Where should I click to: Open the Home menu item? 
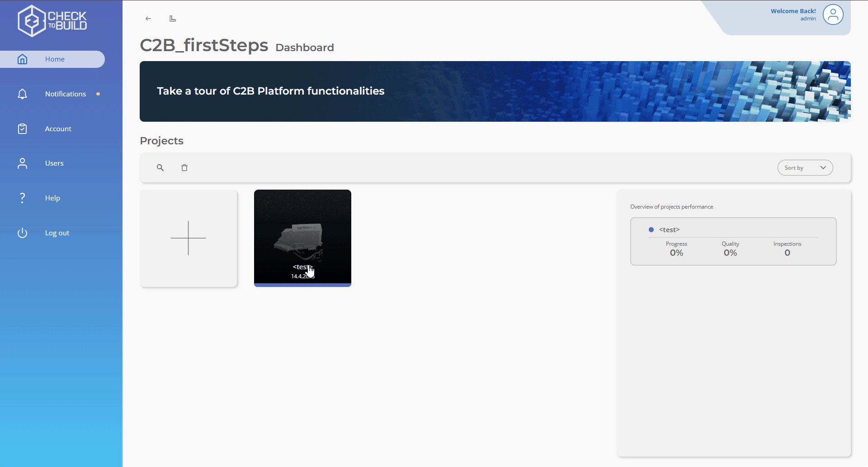[52, 59]
